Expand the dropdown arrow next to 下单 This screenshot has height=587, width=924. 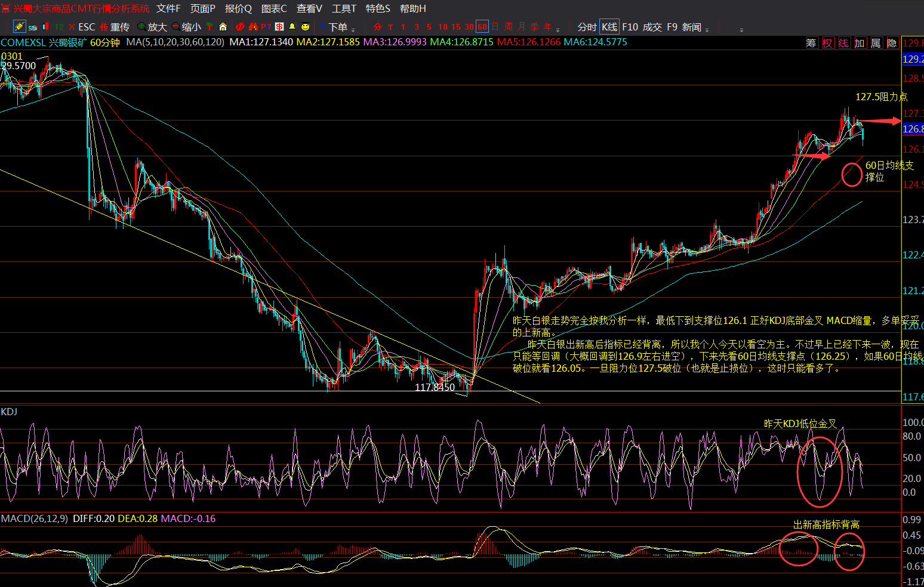pyautogui.click(x=353, y=29)
